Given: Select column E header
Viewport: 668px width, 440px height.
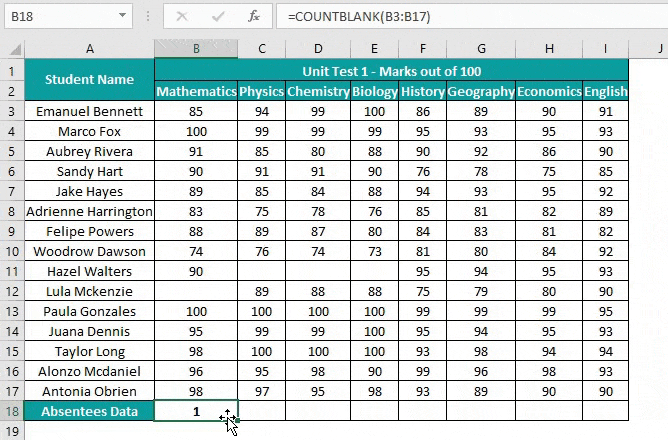Looking at the screenshot, I should point(374,49).
